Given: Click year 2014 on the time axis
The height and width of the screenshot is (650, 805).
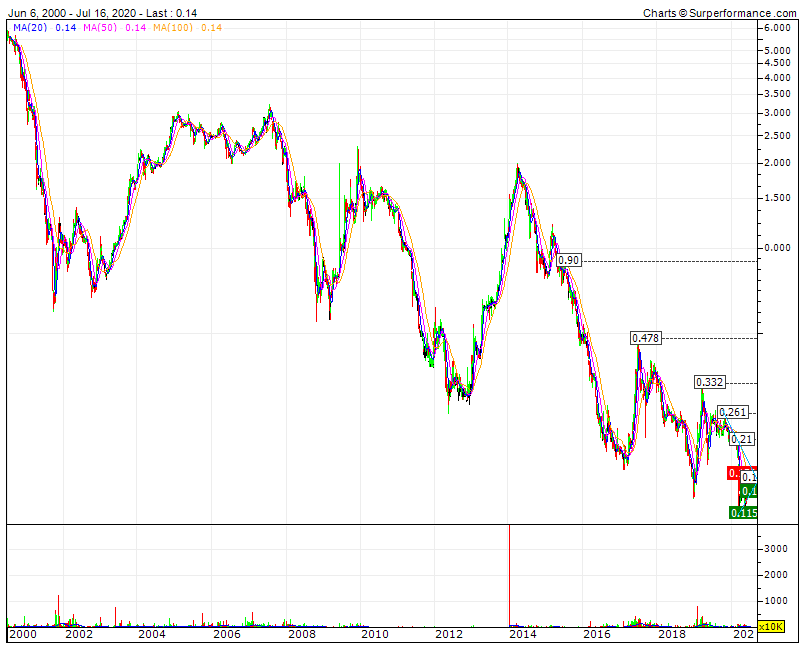Looking at the screenshot, I should coord(523,634).
